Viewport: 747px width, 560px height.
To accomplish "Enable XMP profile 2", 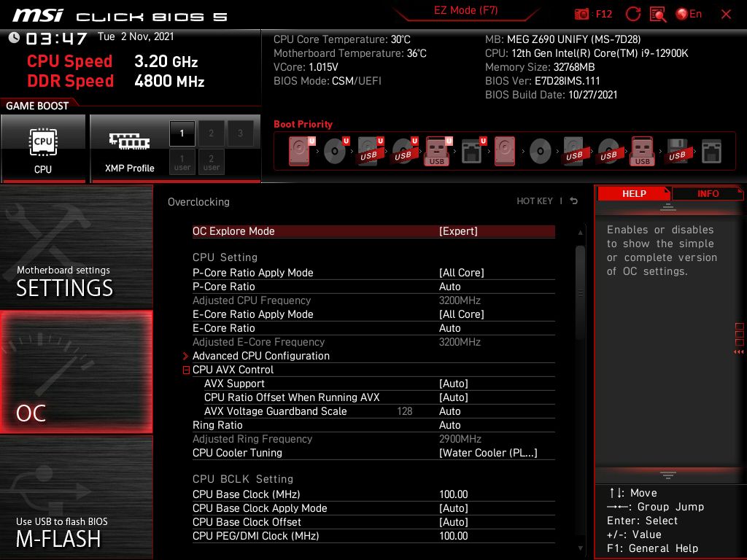I will 211,133.
